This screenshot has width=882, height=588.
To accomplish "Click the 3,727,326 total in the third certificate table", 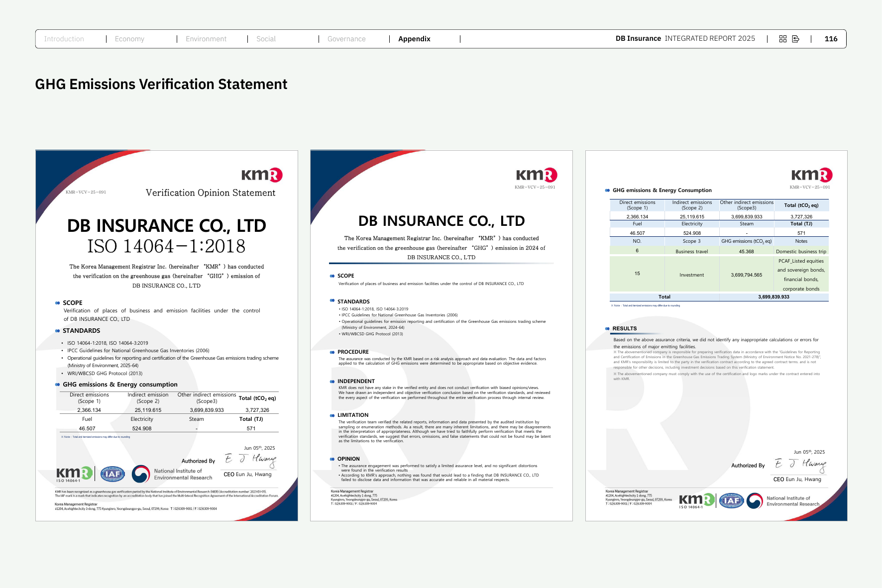I will coord(801,216).
